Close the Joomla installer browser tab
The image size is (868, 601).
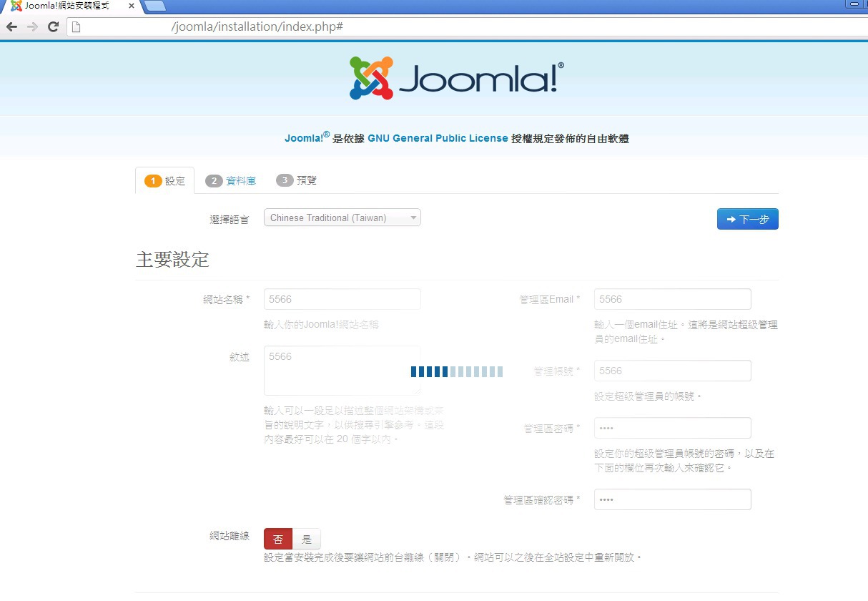[131, 6]
